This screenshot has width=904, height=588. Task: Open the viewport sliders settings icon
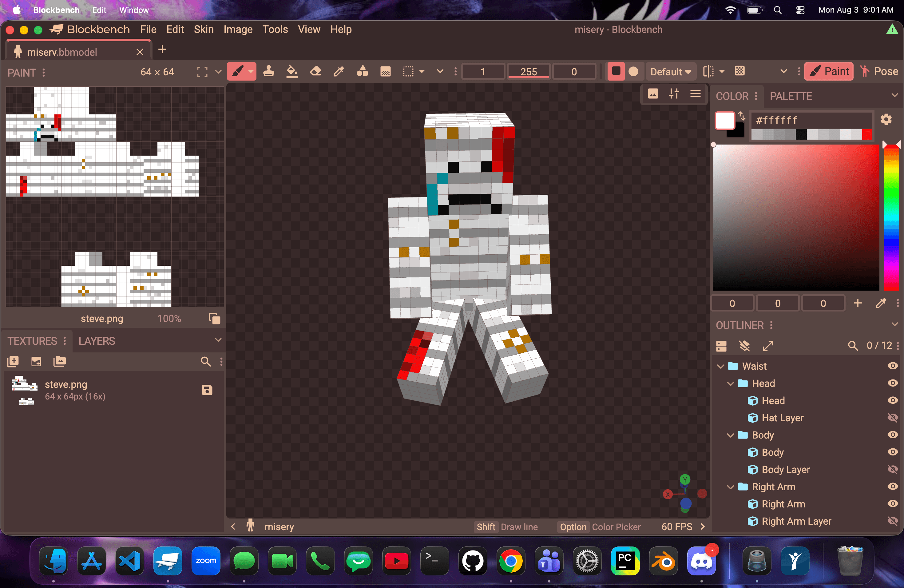[x=674, y=94]
